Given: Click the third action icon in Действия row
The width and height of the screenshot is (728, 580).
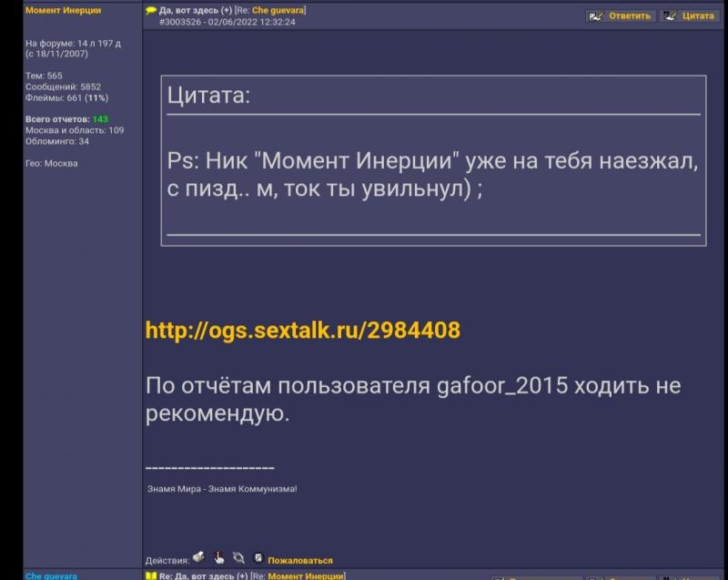Looking at the screenshot, I should pos(238,558).
